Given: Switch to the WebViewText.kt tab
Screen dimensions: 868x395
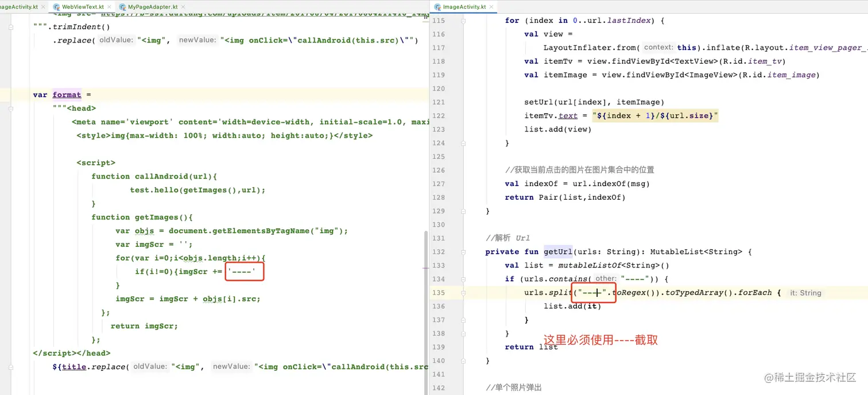Looking at the screenshot, I should click(x=83, y=7).
